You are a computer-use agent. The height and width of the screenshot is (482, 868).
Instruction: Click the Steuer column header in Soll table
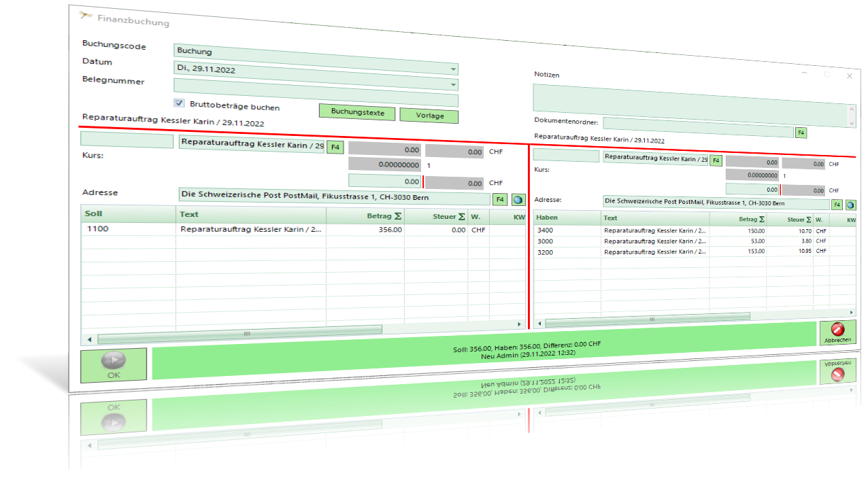point(437,217)
